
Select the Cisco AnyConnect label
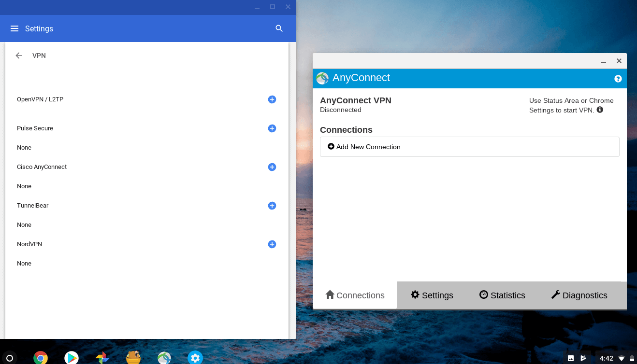[x=42, y=167]
